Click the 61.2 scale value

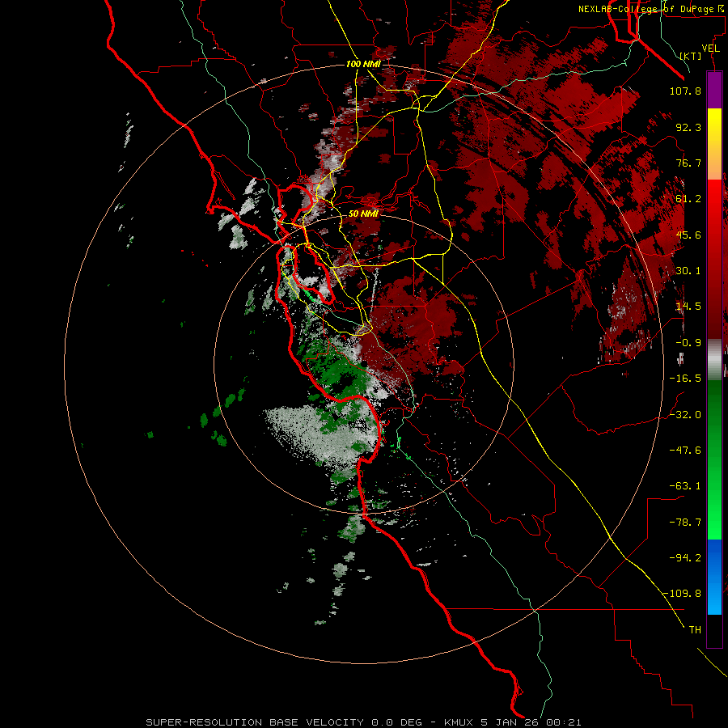click(688, 199)
